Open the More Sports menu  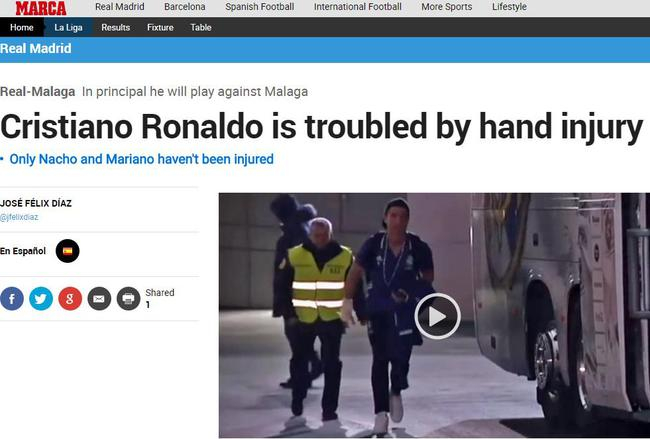pyautogui.click(x=446, y=7)
